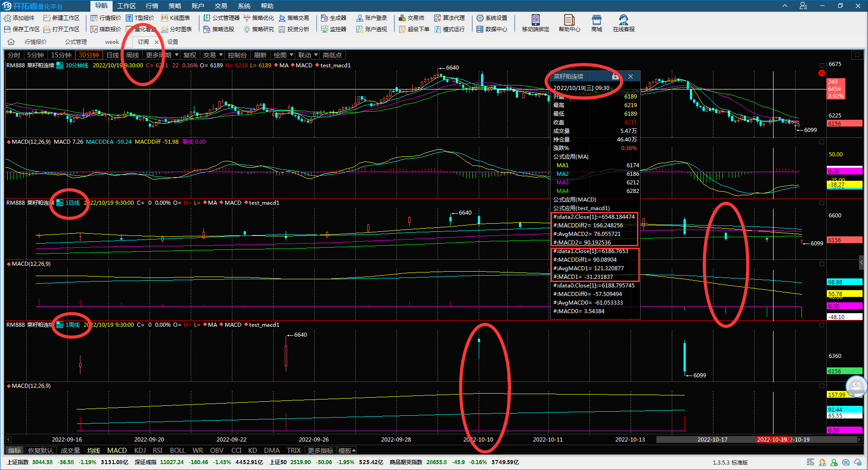Open chat bubble icon in status bar

[x=846, y=462]
